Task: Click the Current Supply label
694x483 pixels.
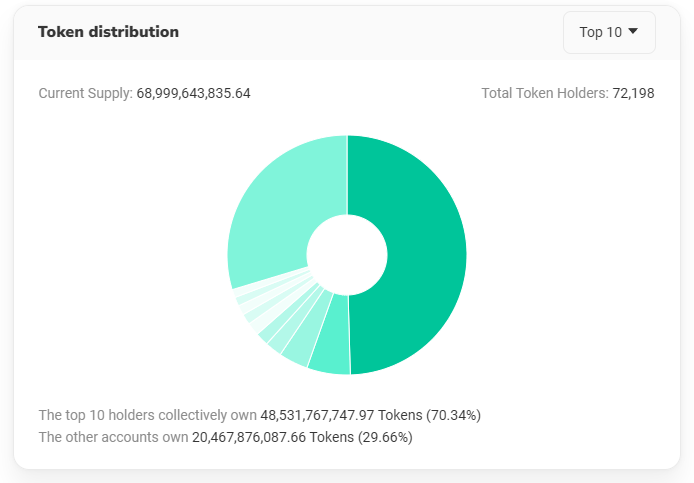Action: coord(85,93)
